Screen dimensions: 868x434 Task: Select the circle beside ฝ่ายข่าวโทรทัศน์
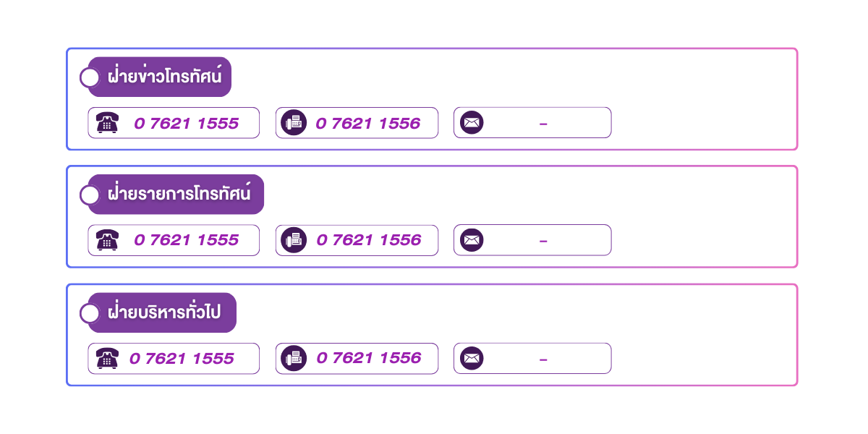pos(90,77)
